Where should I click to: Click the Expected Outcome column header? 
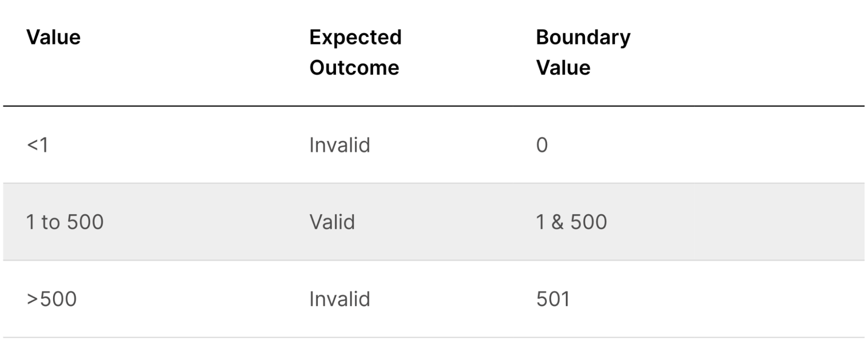pos(355,53)
